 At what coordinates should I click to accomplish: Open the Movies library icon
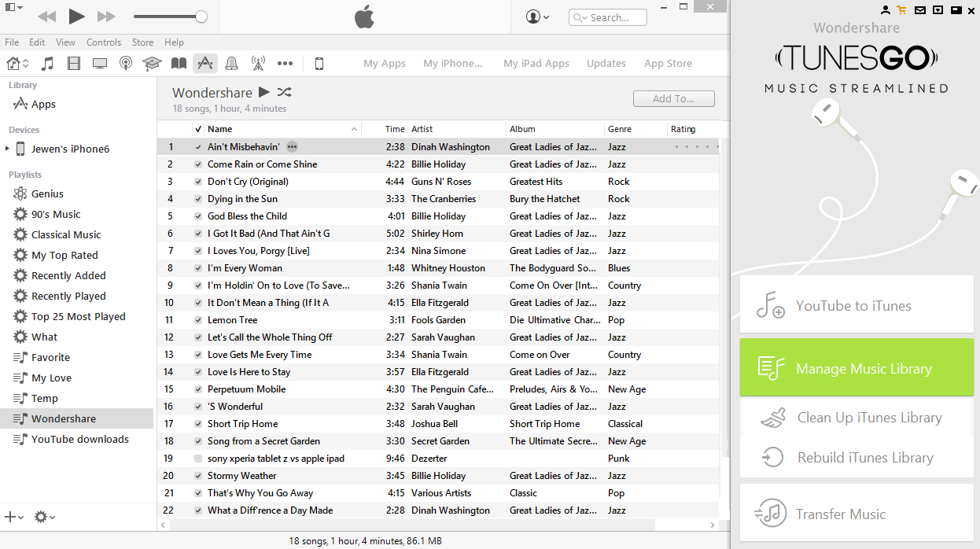[x=74, y=64]
